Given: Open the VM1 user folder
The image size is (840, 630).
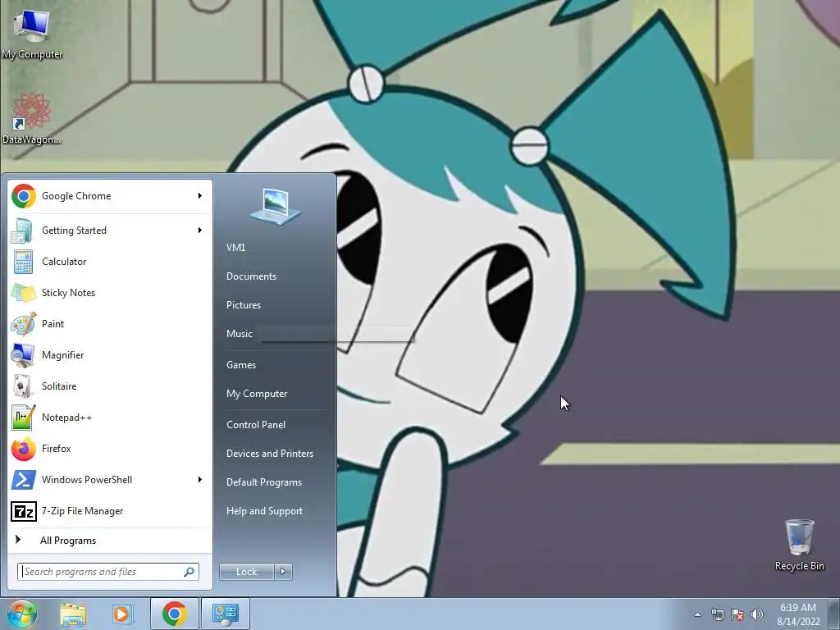Looking at the screenshot, I should tap(235, 248).
